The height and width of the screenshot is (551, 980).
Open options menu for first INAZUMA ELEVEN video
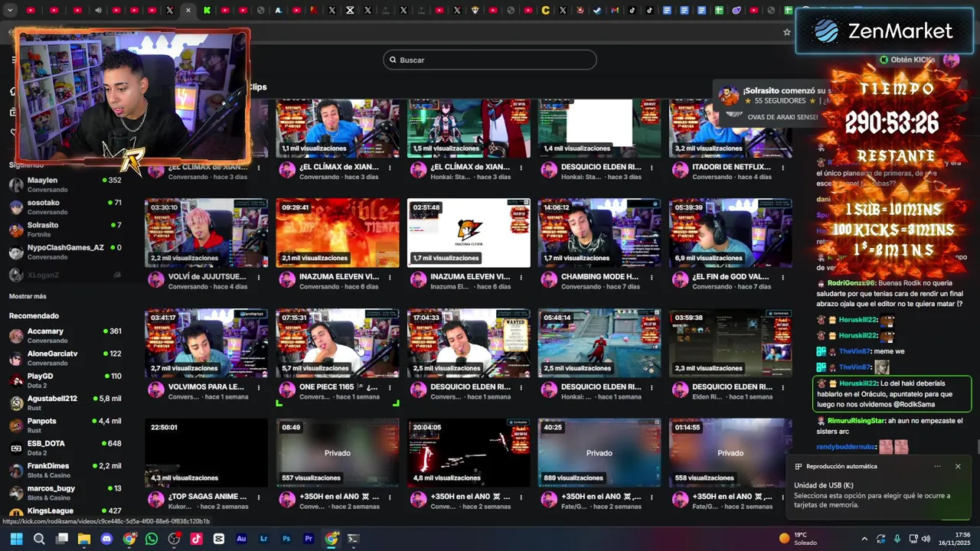tap(390, 277)
